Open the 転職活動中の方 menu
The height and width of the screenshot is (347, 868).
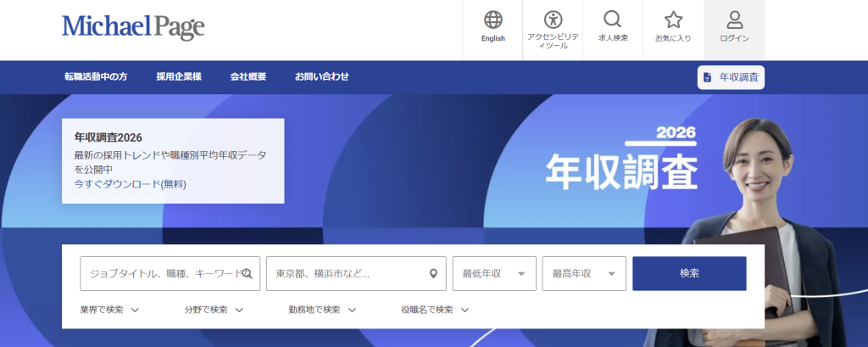point(96,76)
